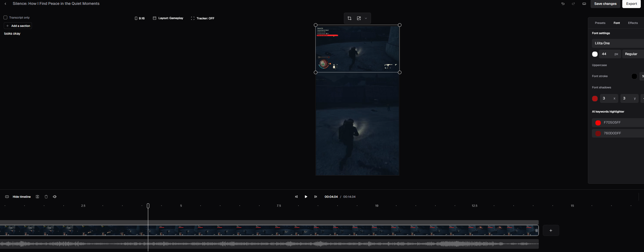Screen dimensions: 644x252
Task: Click the captions icon beside Hide timeline
Action: 7,197
